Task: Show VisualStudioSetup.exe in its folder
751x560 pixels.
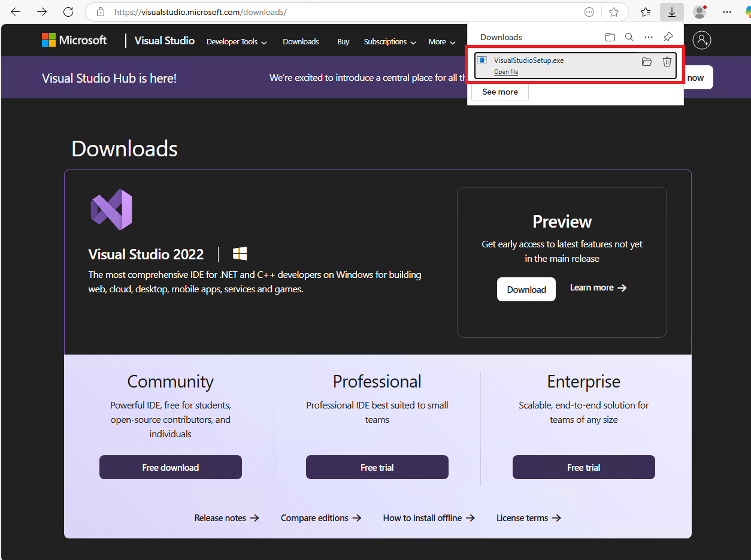Action: coord(647,61)
